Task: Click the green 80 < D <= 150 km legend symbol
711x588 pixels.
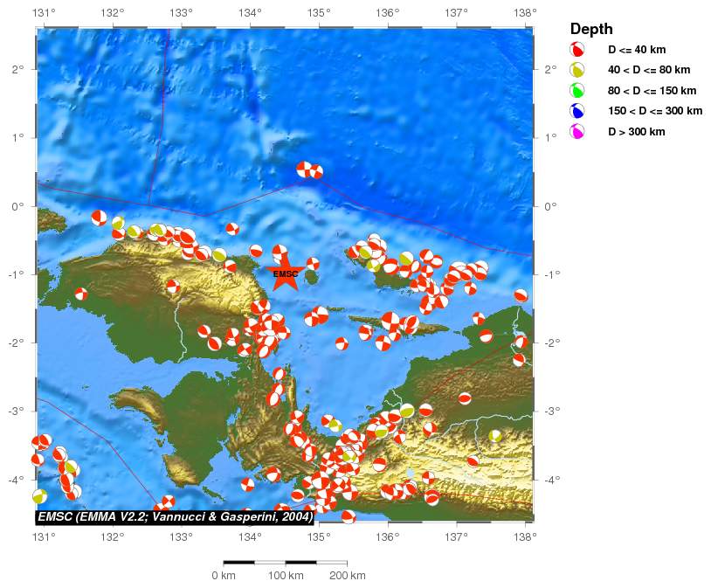Action: tap(577, 90)
